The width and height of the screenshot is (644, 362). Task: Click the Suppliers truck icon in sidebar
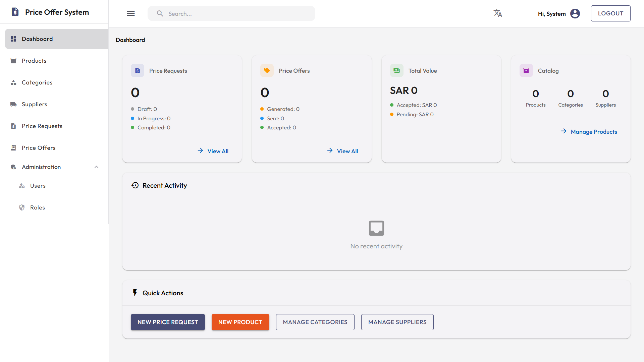coord(13,104)
